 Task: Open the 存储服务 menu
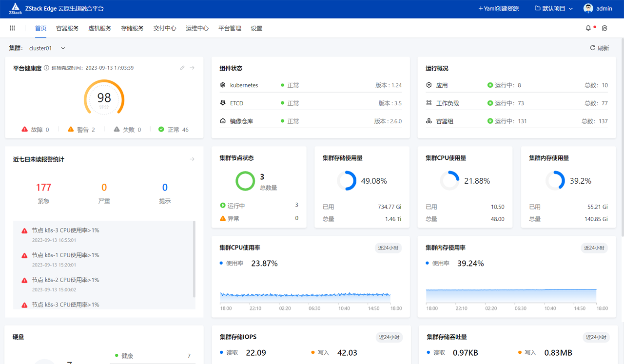[x=132, y=28]
